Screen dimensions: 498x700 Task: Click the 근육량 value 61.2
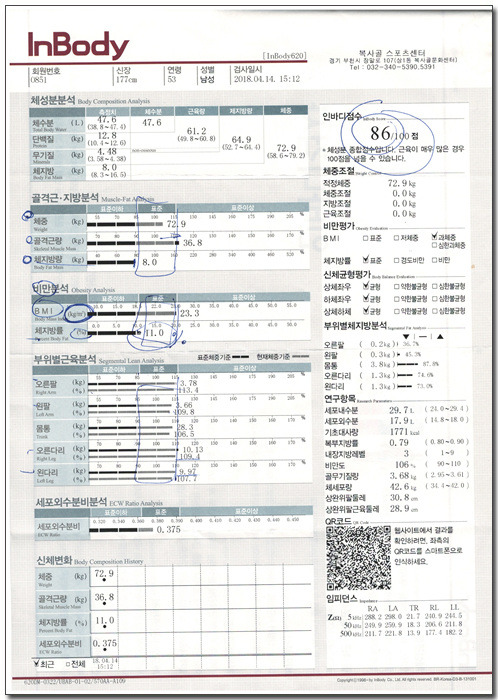coord(196,131)
